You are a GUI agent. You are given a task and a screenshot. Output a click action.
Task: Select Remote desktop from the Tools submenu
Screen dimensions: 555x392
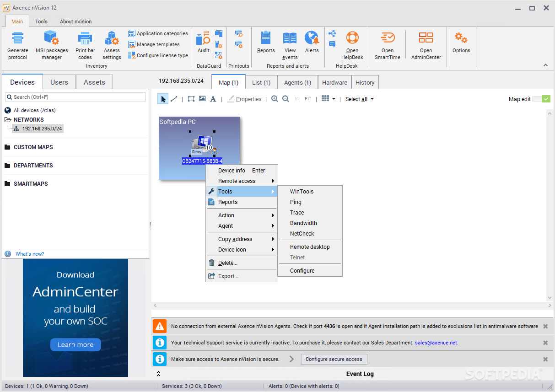tap(310, 247)
